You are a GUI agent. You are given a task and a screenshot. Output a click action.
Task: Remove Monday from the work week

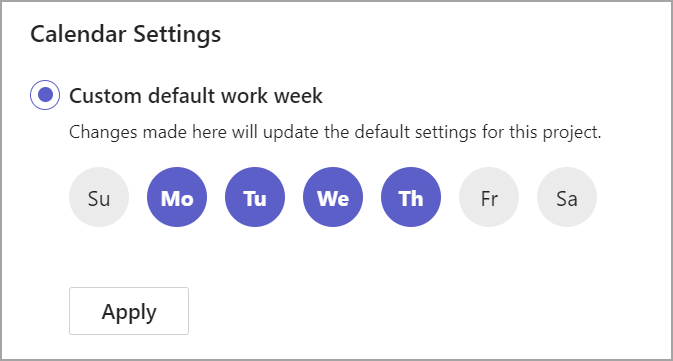tap(177, 197)
